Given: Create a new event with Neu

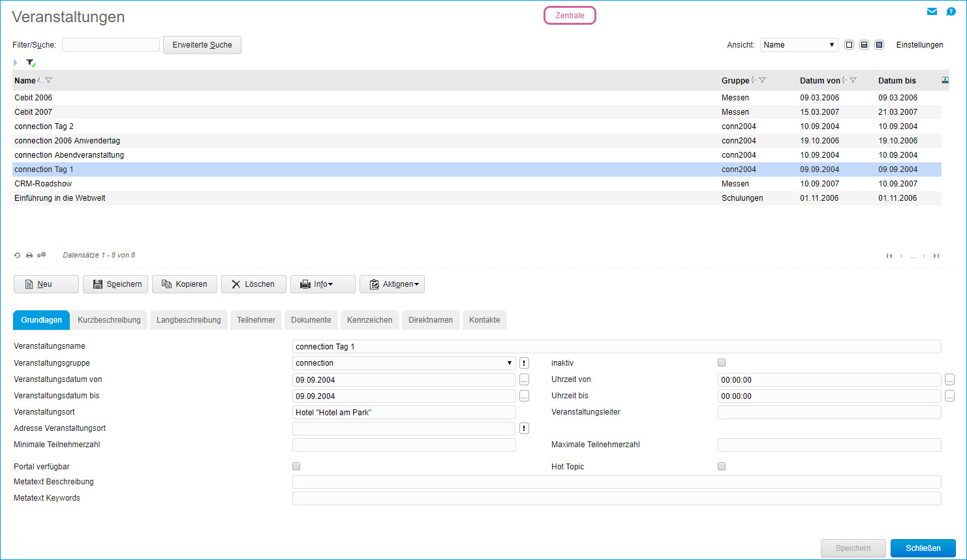Looking at the screenshot, I should click(46, 284).
